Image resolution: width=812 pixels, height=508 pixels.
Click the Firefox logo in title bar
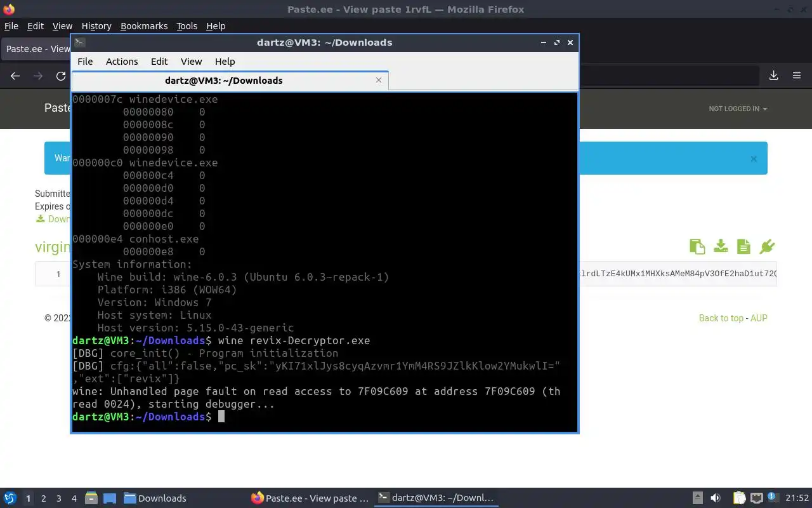tap(8, 9)
